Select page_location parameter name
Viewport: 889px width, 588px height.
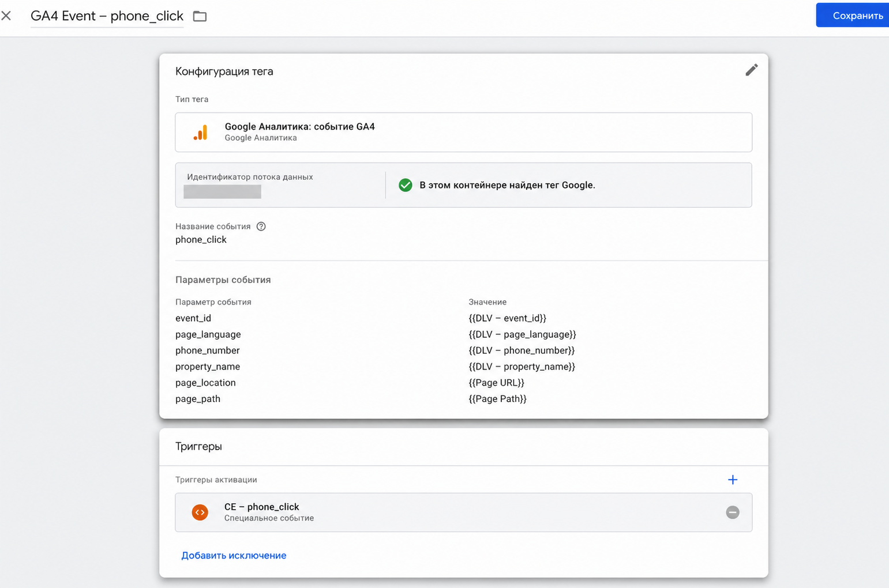(205, 382)
